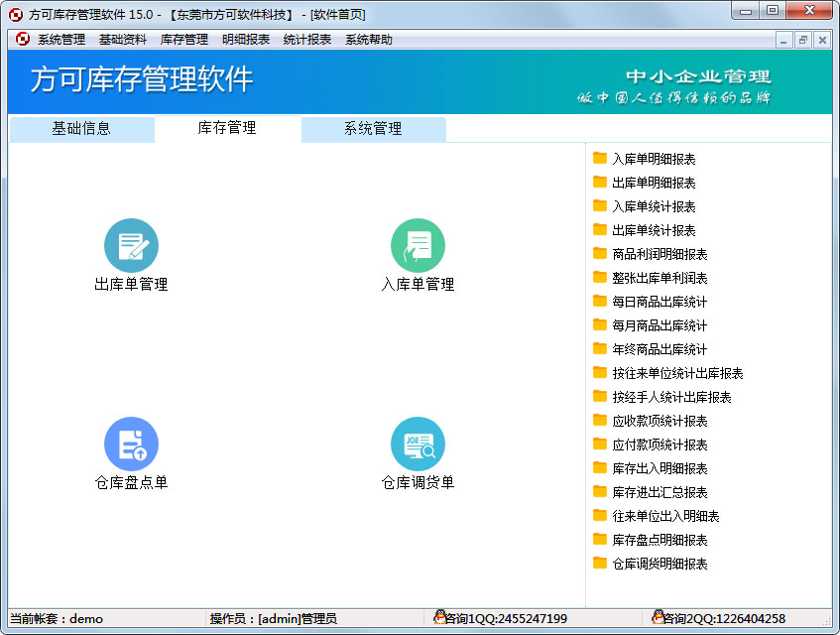
Task: Open the 统计报表 menu
Action: tap(307, 40)
